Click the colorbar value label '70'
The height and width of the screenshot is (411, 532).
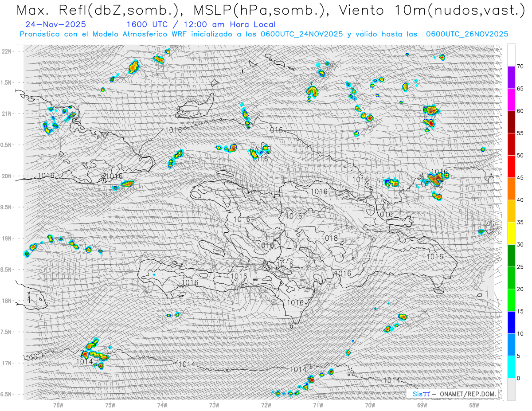520,67
